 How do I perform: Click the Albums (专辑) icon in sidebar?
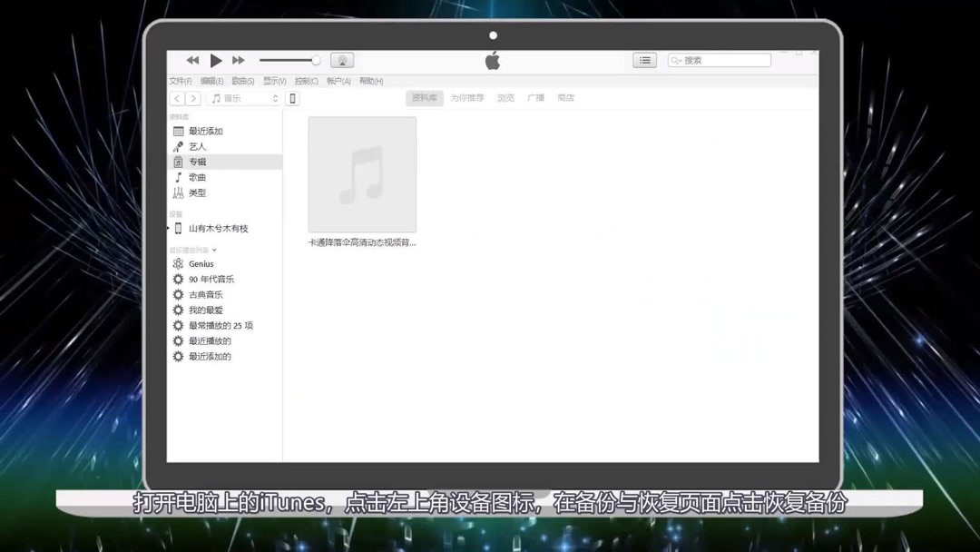pyautogui.click(x=178, y=161)
